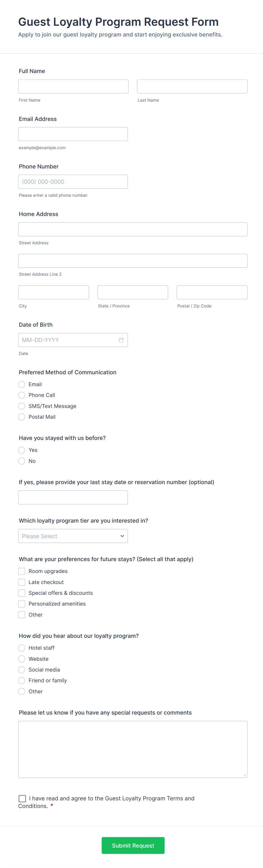
Task: Choose Social media as referral source
Action: coord(22,670)
